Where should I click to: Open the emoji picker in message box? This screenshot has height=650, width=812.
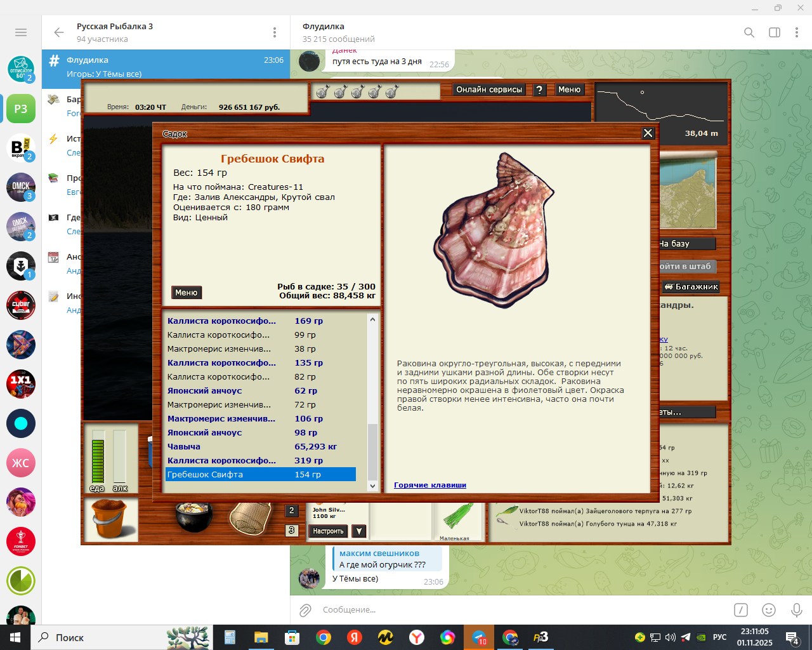768,610
